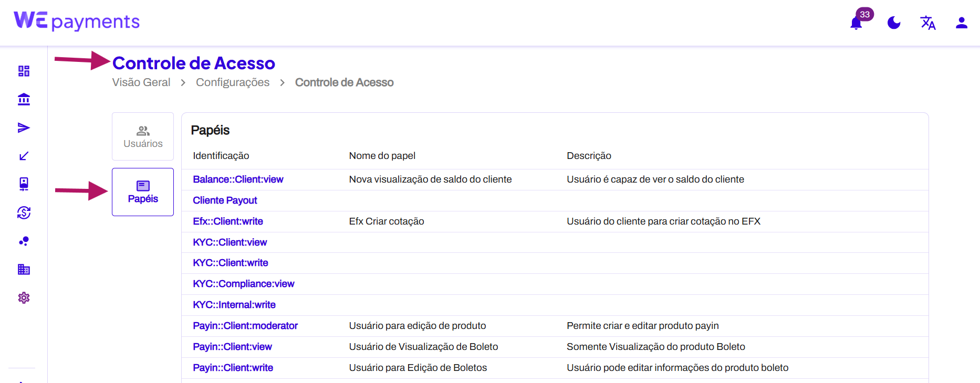
Task: Open the Payin::Client:moderator role
Action: (x=245, y=326)
